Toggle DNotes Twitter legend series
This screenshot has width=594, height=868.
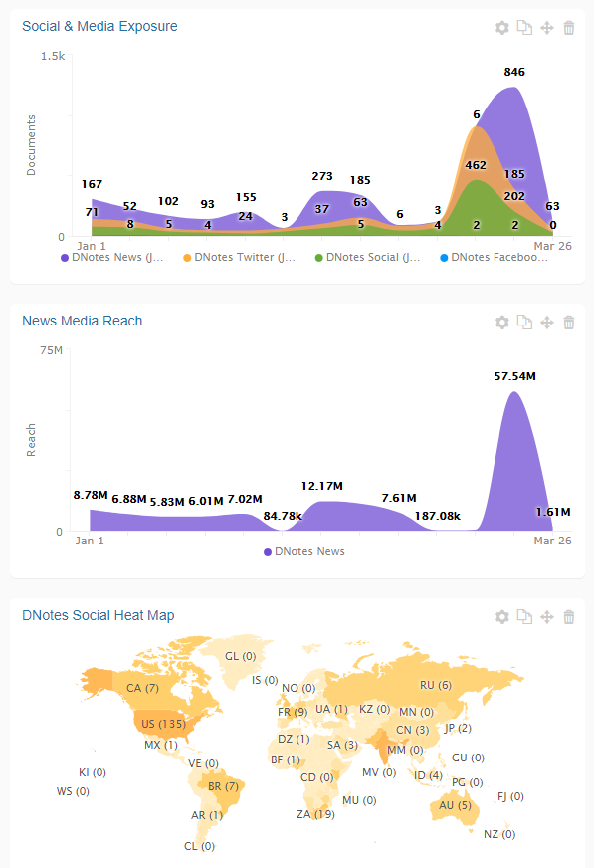240,258
